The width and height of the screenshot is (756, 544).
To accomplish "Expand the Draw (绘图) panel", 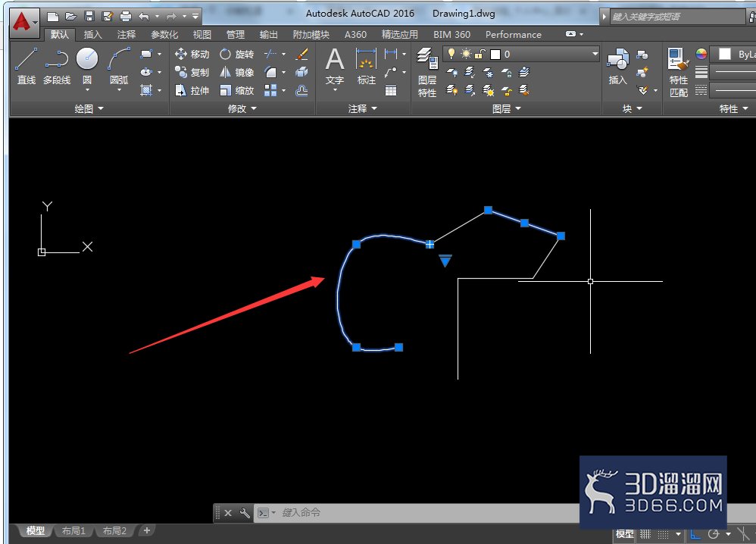I will coord(89,108).
